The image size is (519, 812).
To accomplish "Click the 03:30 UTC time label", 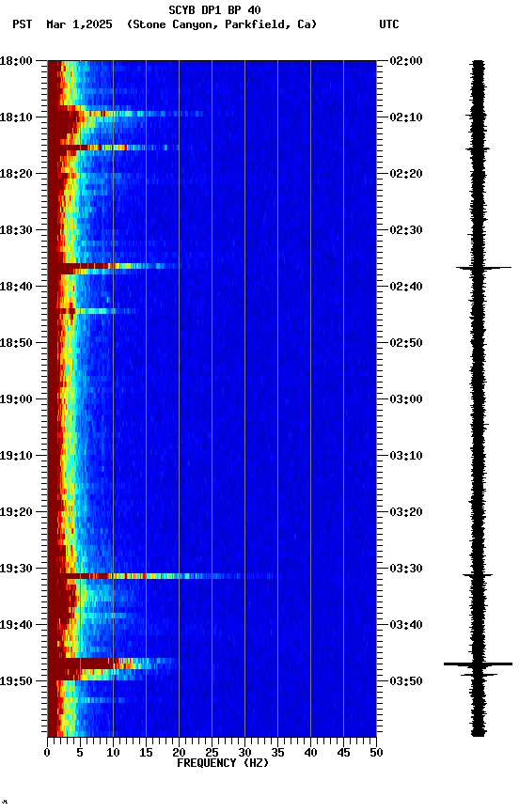I will coord(406,569).
